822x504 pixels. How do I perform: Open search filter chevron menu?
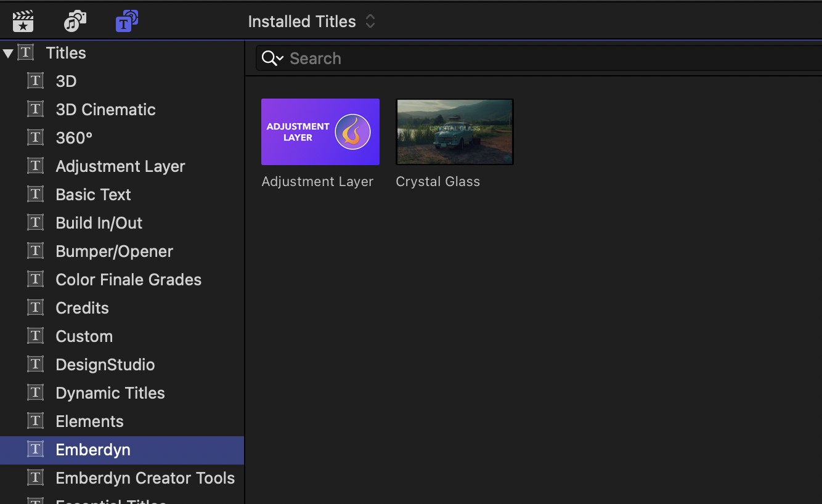click(280, 59)
